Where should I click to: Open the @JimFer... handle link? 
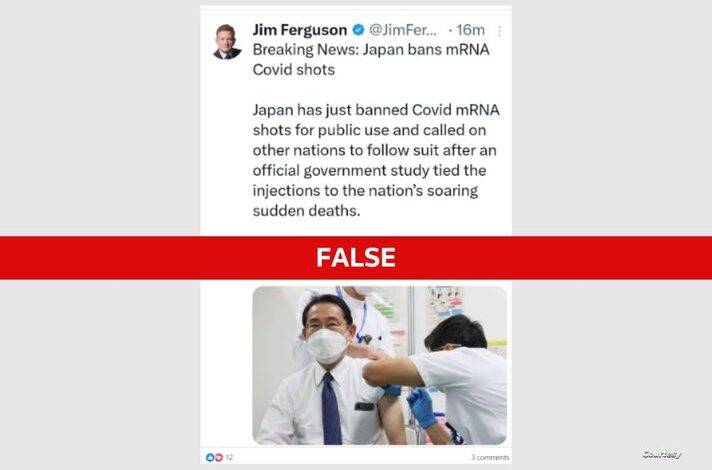403,30
